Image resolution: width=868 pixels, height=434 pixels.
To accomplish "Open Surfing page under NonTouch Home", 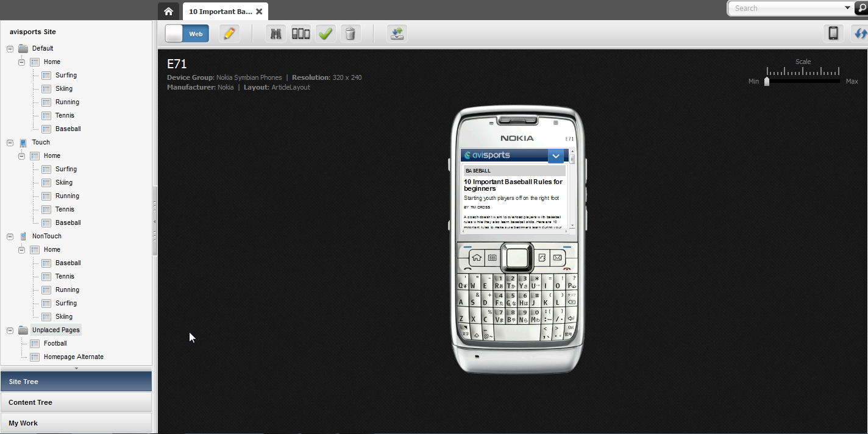I will (x=66, y=303).
